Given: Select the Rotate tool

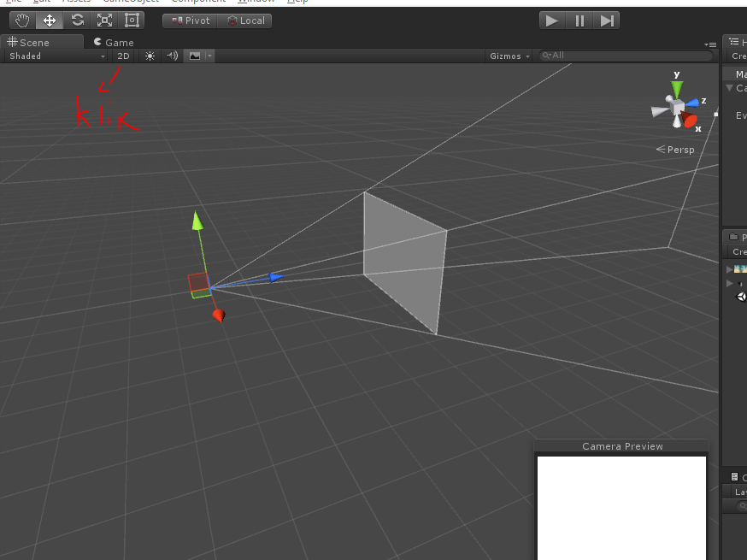Looking at the screenshot, I should tap(77, 20).
